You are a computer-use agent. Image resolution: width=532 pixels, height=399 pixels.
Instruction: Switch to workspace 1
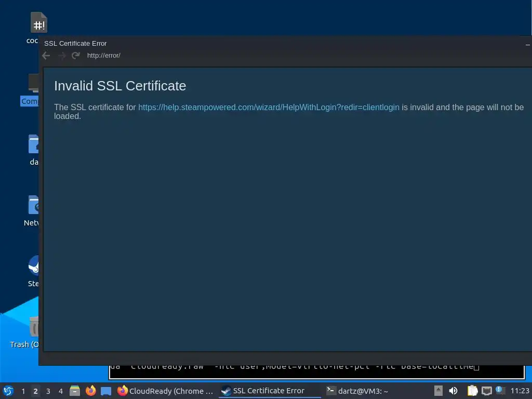pos(23,391)
